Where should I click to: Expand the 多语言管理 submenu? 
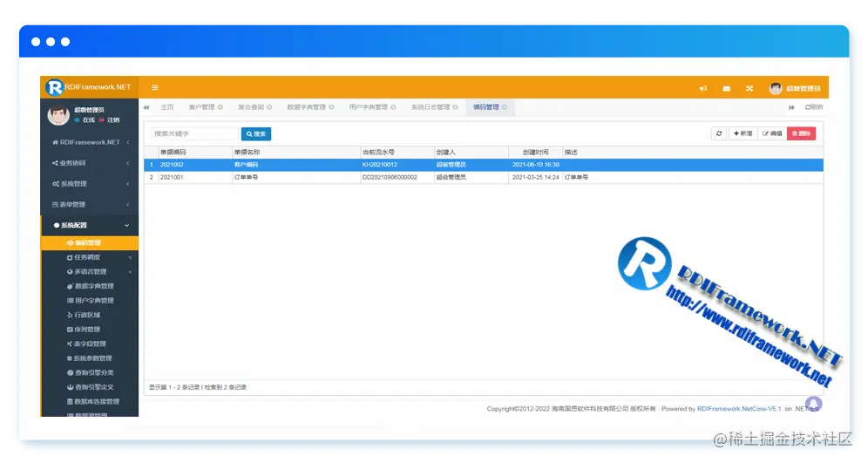[x=90, y=272]
